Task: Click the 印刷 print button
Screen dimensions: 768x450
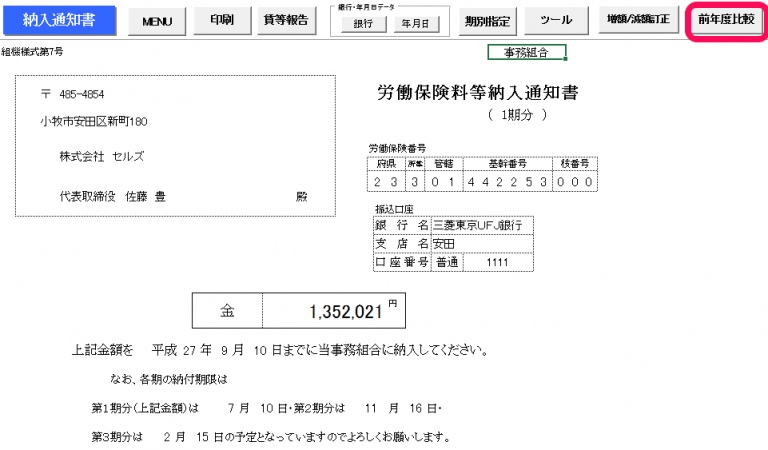Action: (222, 20)
